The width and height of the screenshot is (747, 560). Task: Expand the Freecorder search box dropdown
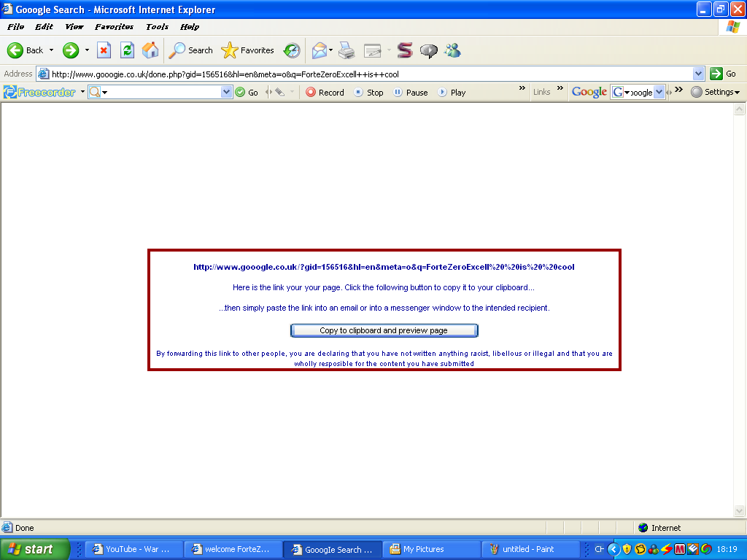[x=226, y=92]
